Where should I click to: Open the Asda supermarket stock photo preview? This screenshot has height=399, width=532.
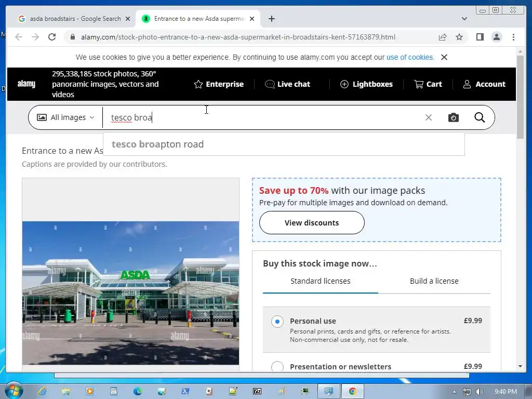click(130, 293)
